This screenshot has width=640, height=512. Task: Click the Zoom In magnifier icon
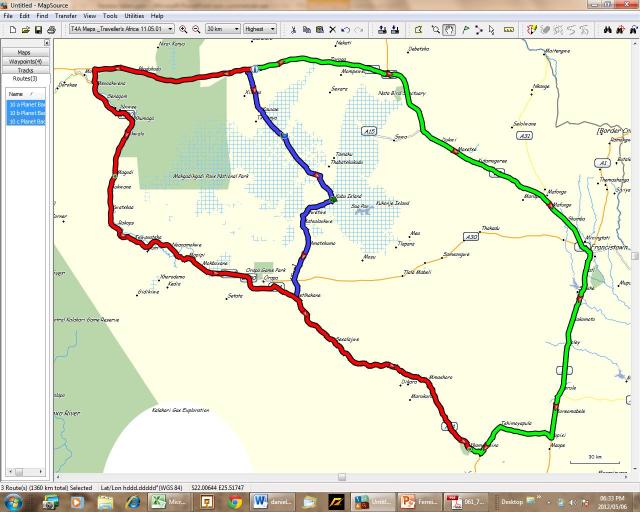coord(184,30)
